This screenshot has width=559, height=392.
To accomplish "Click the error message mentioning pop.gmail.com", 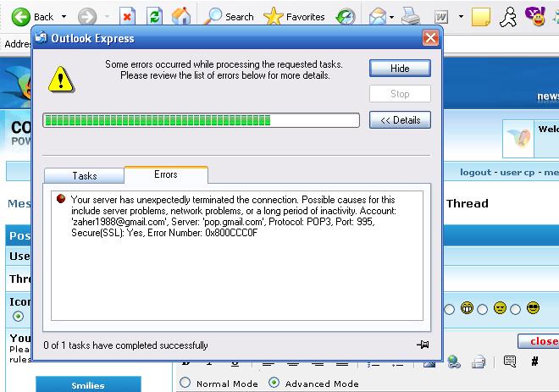I will pyautogui.click(x=233, y=216).
